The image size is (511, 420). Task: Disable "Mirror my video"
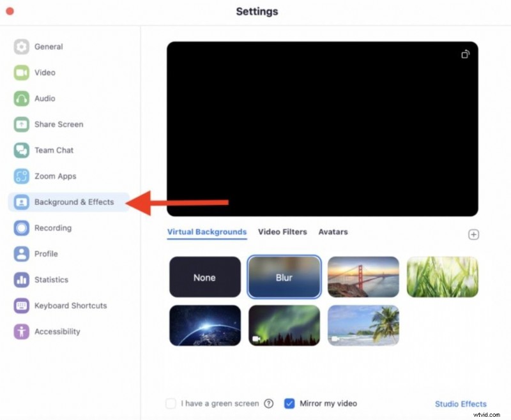pyautogui.click(x=290, y=403)
